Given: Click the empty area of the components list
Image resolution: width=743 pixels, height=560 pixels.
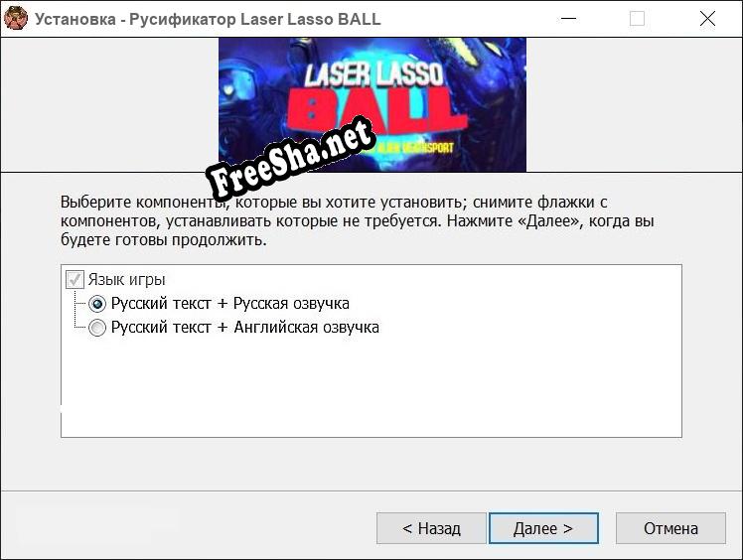Looking at the screenshot, I should (371, 386).
